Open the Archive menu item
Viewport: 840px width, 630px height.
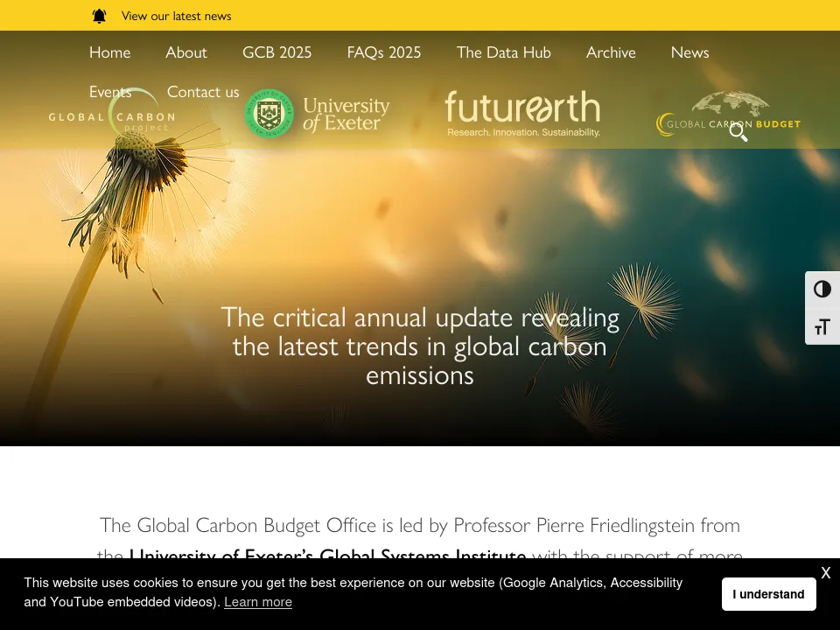pos(611,52)
